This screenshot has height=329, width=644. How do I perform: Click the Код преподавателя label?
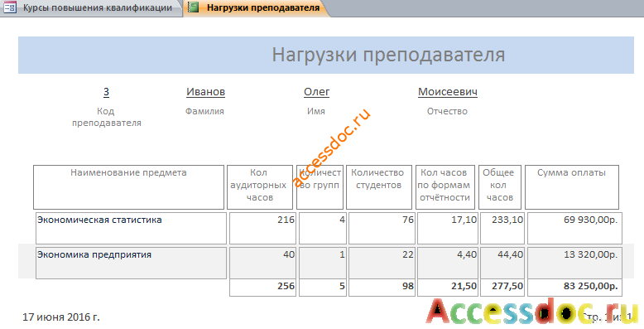pos(107,117)
